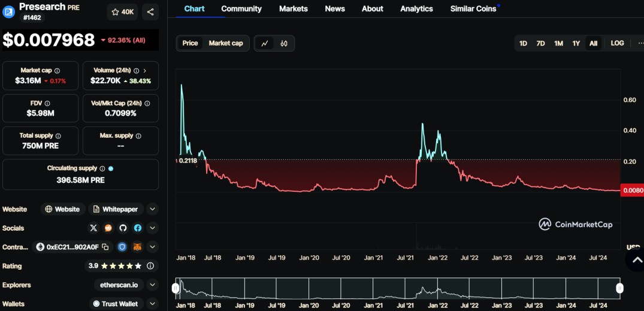This screenshot has width=644, height=311.
Task: Open Volume (24h) details arrow
Action: (x=144, y=71)
